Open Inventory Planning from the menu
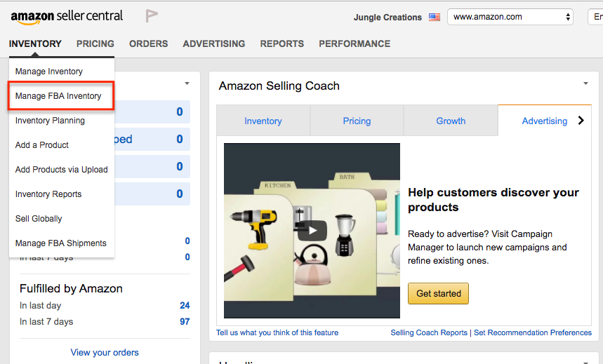The width and height of the screenshot is (603, 364). coord(50,121)
